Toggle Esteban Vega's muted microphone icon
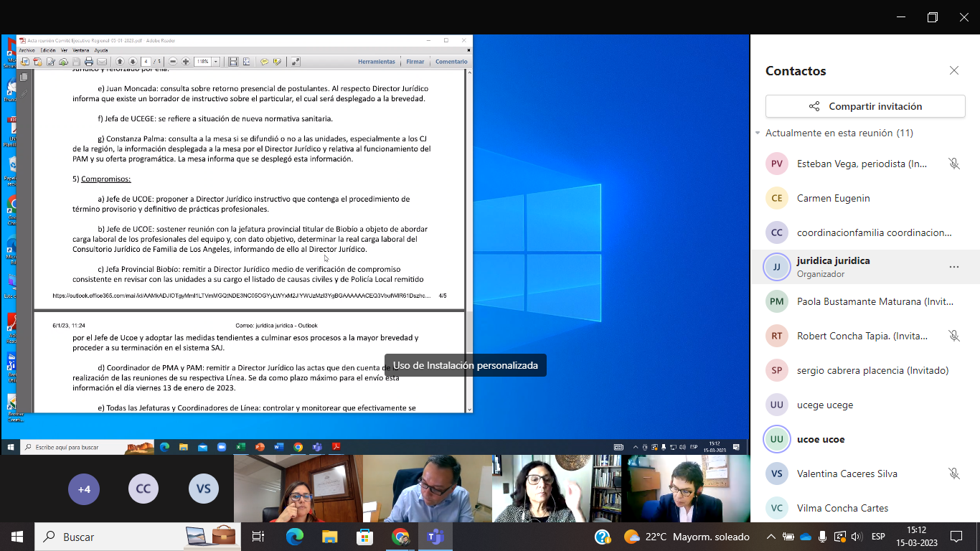 click(953, 164)
